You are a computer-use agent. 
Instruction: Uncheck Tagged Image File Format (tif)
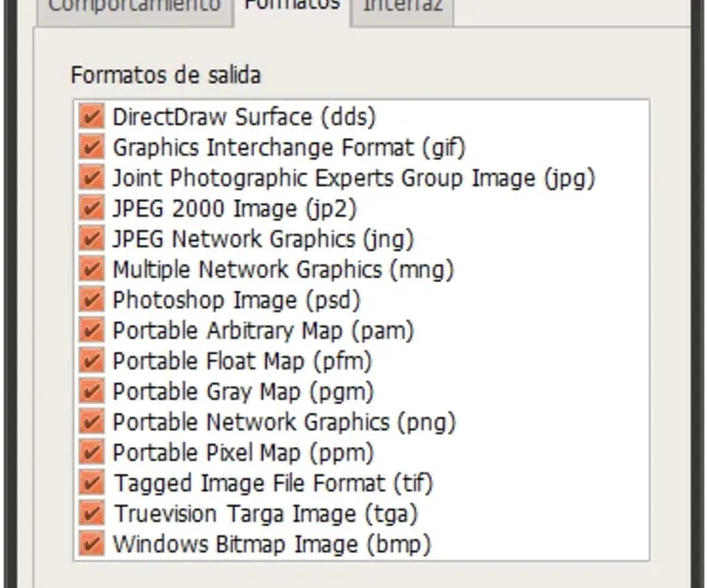[91, 482]
